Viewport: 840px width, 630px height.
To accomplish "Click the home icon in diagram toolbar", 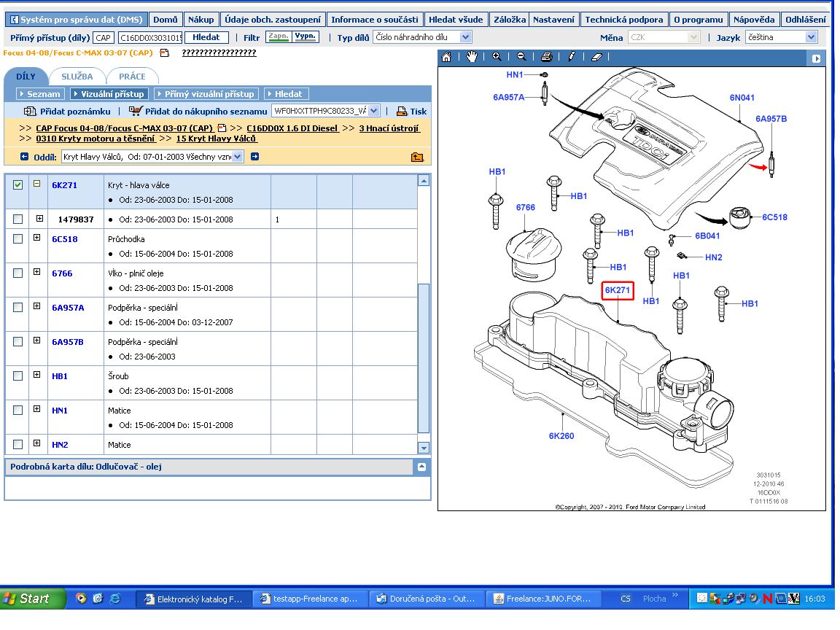I will point(446,57).
